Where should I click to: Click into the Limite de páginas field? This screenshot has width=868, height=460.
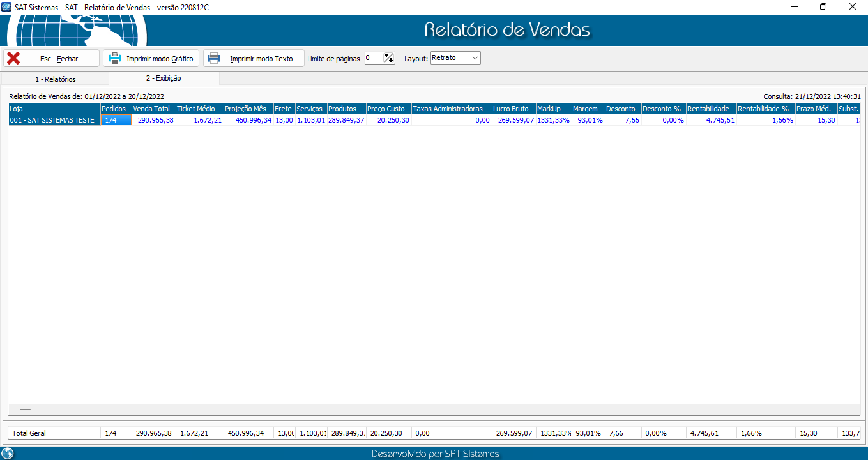point(373,58)
